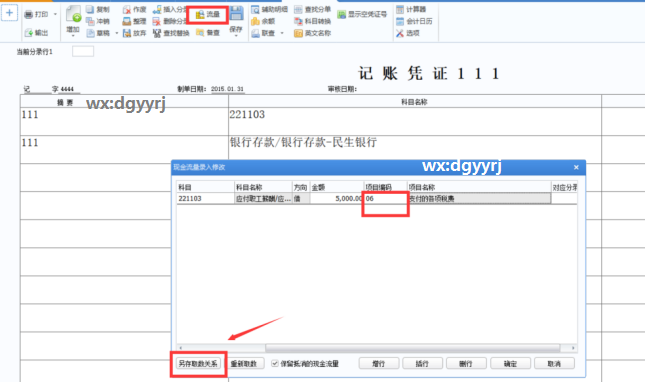Click the 科目名称 cell 应付职工薪酬 in dialog
645x383 pixels.
coord(263,199)
